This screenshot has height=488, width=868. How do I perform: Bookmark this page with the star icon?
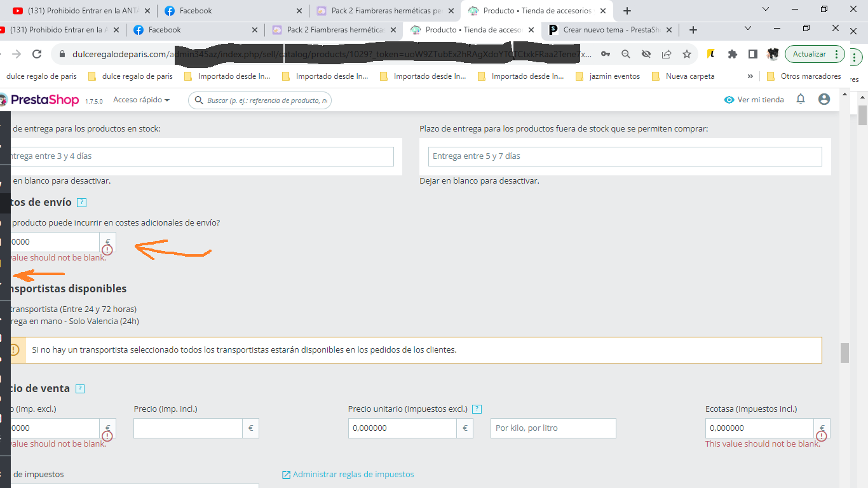click(687, 54)
